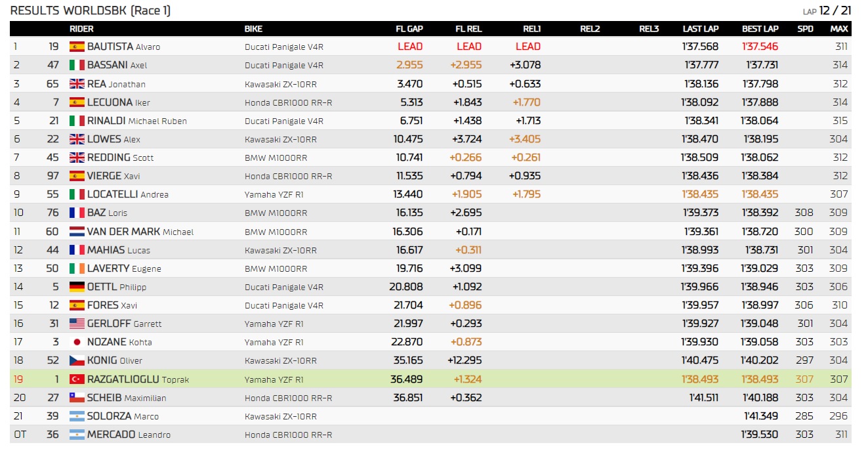868x449 pixels.
Task: Click the French flag beside MAHIAS
Action: (x=77, y=250)
